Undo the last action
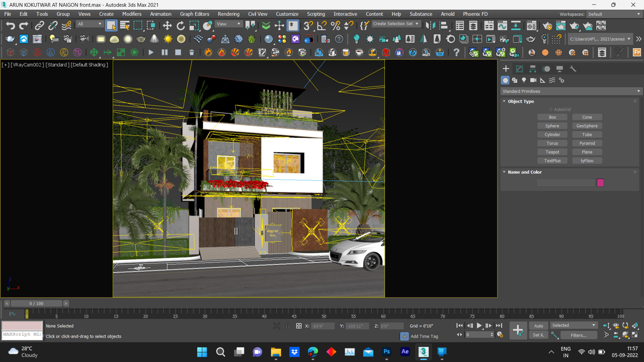644x362 pixels. point(10,26)
